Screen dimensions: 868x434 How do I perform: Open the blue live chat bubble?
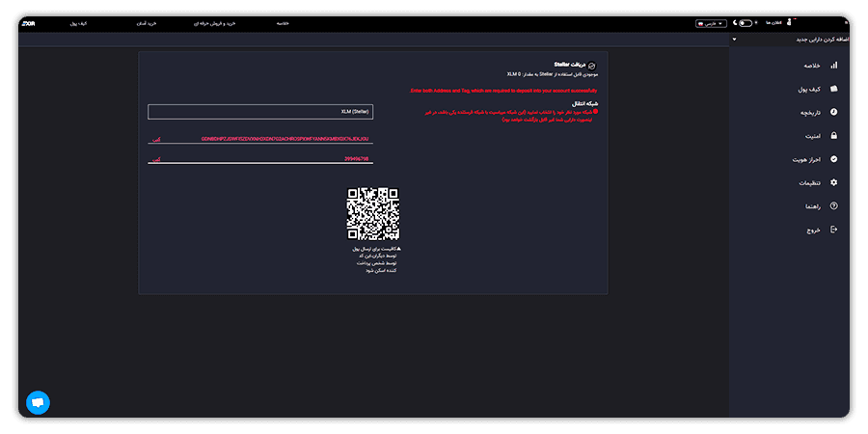[38, 402]
